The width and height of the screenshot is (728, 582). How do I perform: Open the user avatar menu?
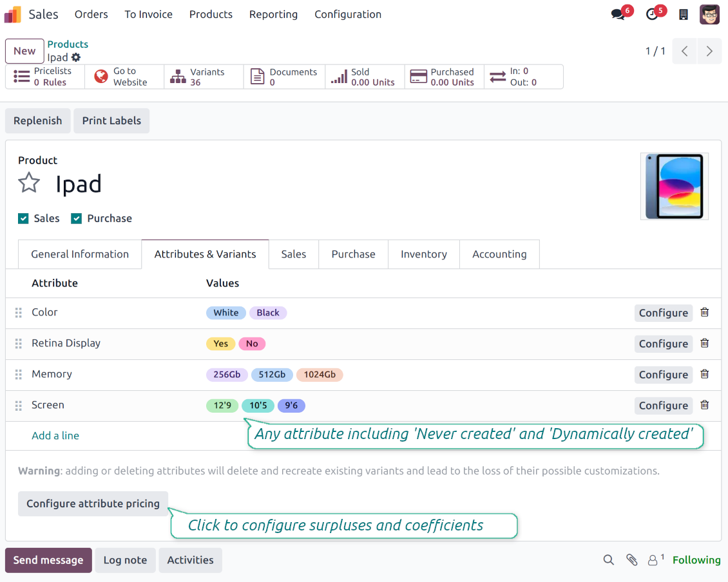click(x=709, y=14)
